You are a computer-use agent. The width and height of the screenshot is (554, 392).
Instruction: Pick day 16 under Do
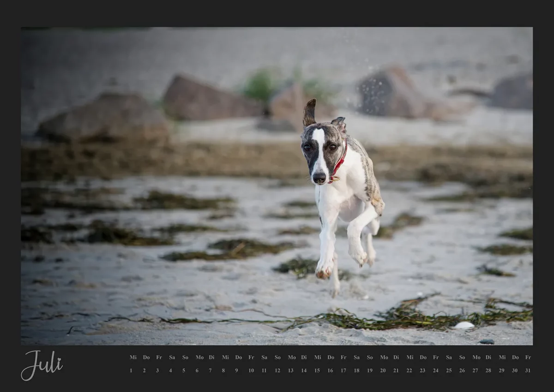(x=331, y=370)
